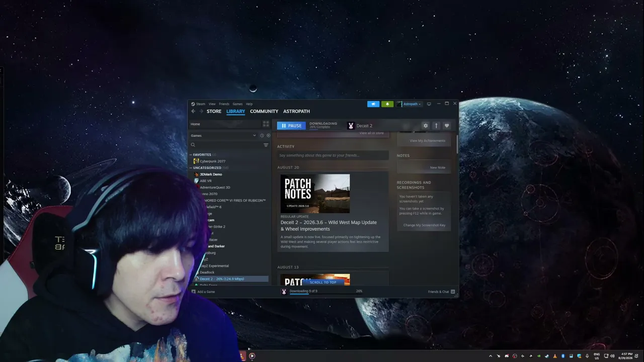Click the Cyberpunk 2077 game icon
Screen dimensions: 644x362
pos(196,161)
